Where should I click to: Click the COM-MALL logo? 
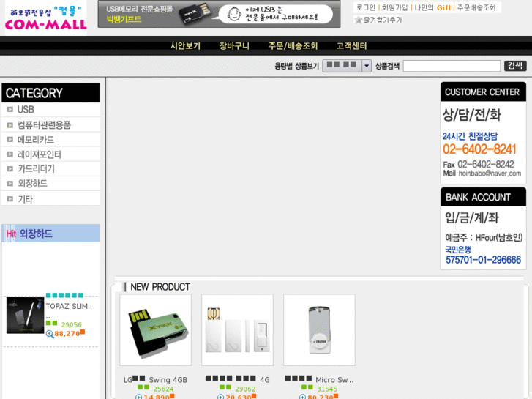46,18
